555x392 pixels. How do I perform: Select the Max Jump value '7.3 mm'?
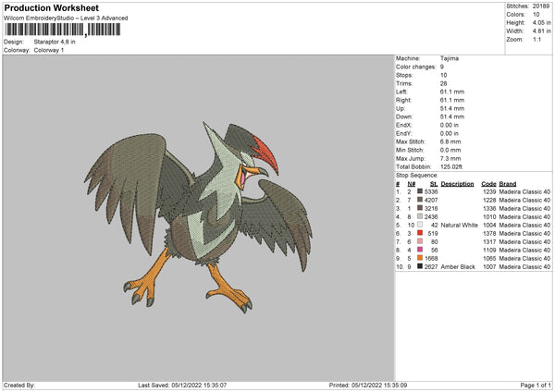click(450, 159)
